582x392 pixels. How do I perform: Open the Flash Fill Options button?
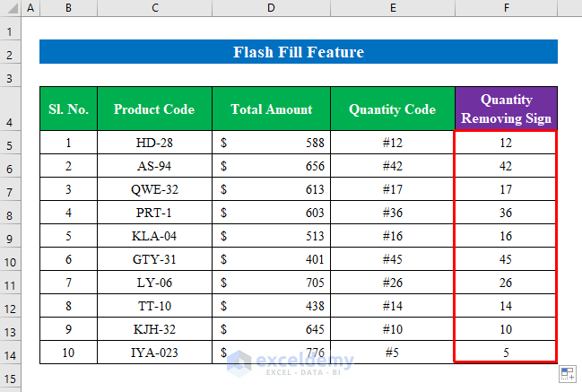567,373
